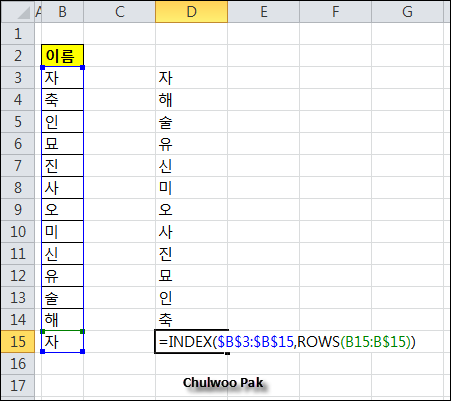
Task: Select column G header
Action: (x=407, y=12)
